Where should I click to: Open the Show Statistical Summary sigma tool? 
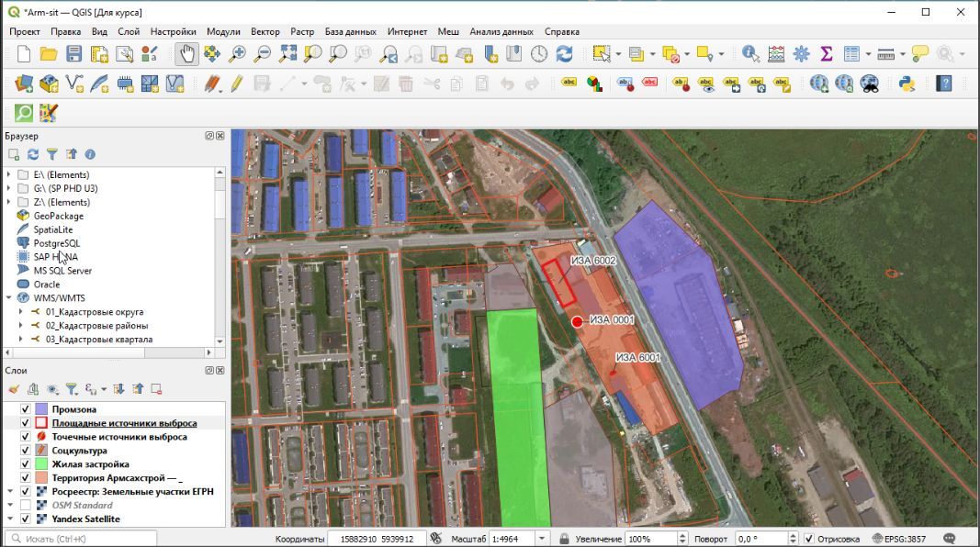827,54
